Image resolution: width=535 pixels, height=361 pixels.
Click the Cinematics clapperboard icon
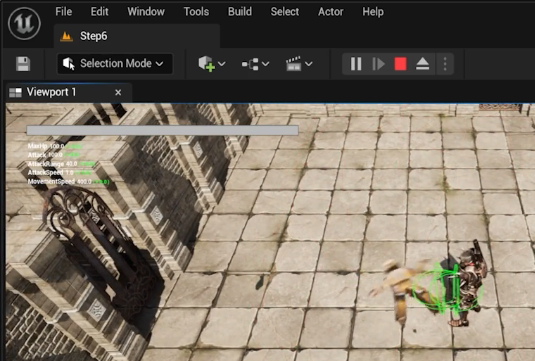click(x=293, y=64)
